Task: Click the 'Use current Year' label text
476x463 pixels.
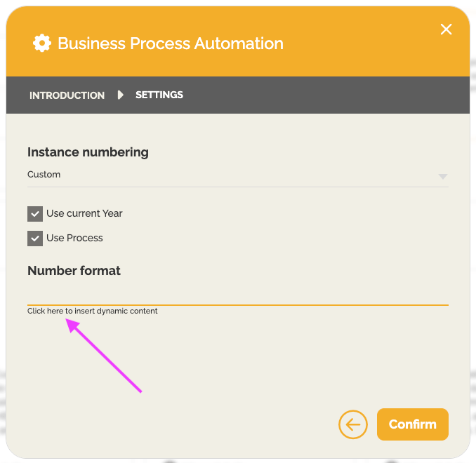Action: 84,213
